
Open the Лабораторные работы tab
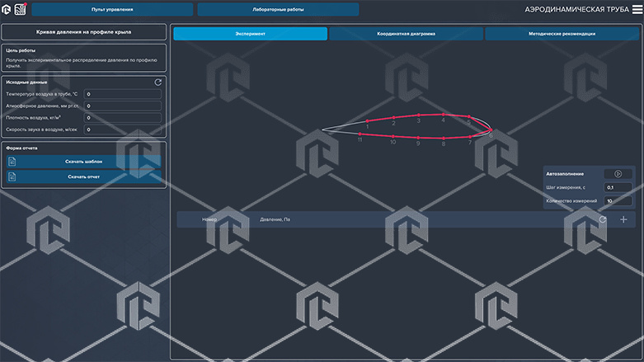[278, 9]
